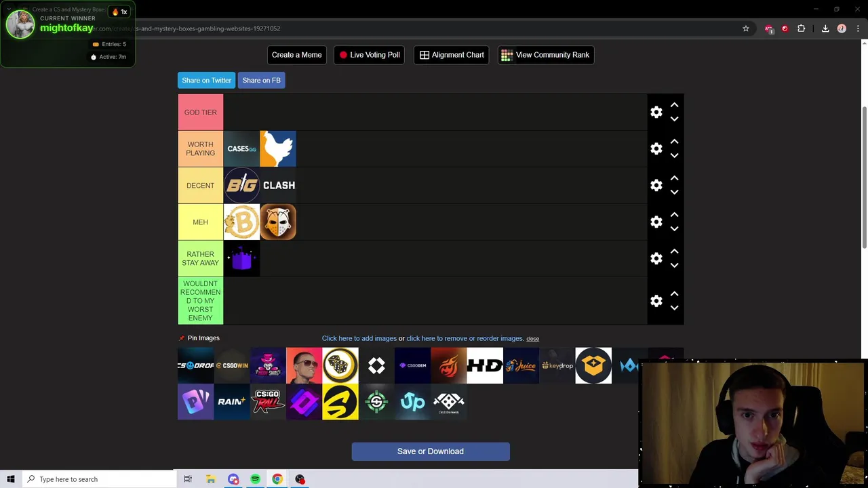Screen dimensions: 868x488
Task: Open settings gear for WORTH PLAYING row
Action: (x=656, y=148)
